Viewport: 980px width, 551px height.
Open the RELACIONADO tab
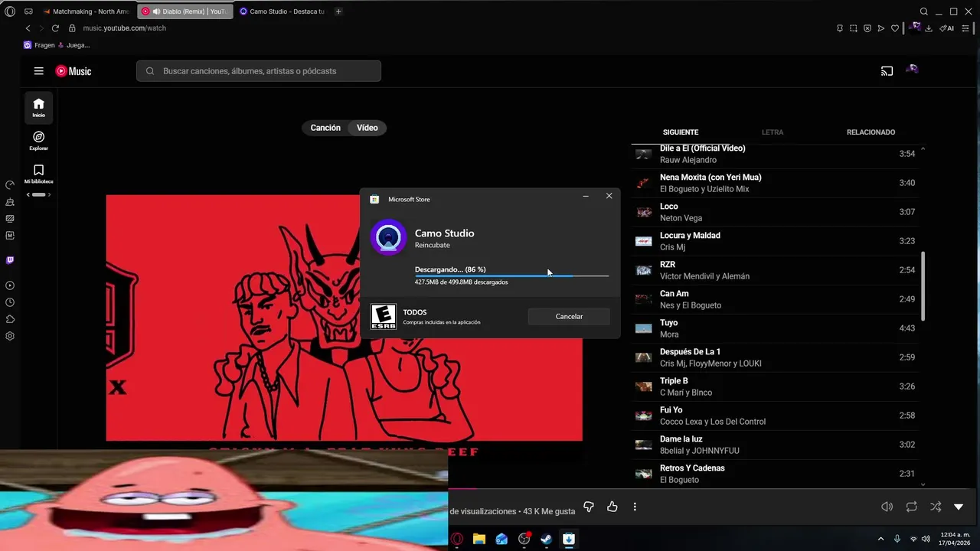[x=871, y=132]
